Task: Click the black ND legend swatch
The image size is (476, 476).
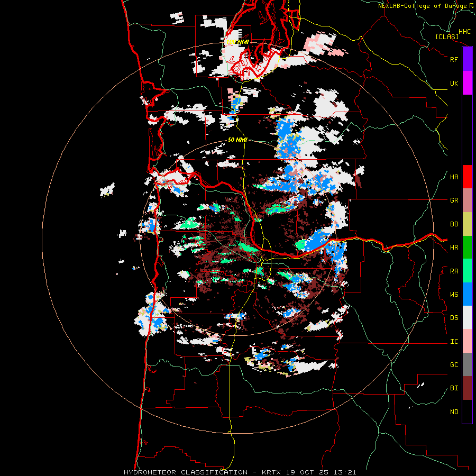Action: 467,411
